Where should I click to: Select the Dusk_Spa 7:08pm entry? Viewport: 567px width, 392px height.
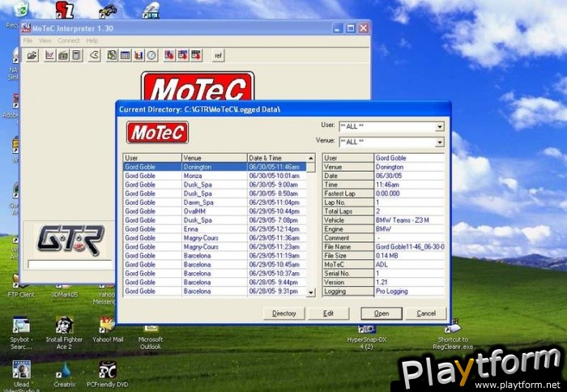215,220
